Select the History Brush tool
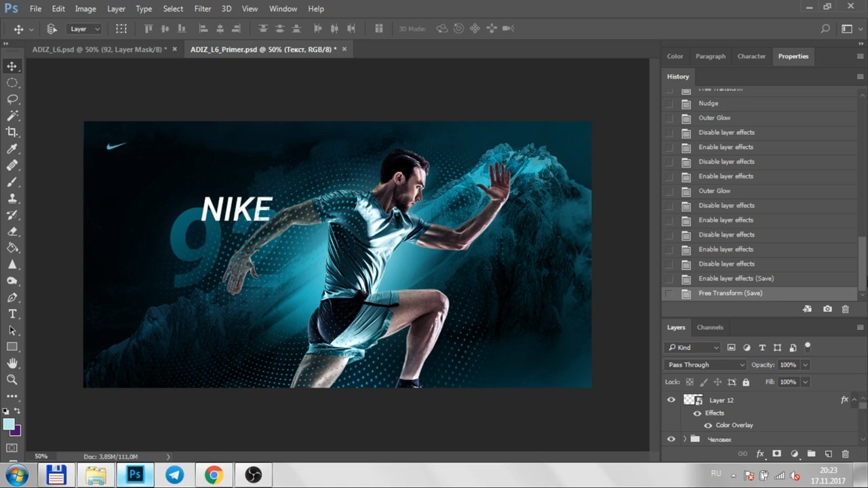Viewport: 868px width, 488px height. pos(12,215)
